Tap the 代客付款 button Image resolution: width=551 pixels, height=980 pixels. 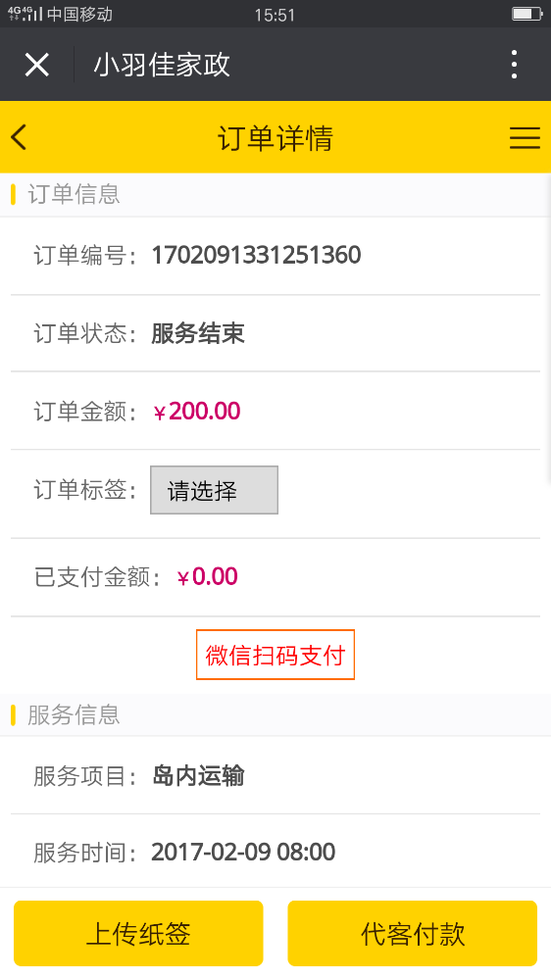tap(412, 933)
